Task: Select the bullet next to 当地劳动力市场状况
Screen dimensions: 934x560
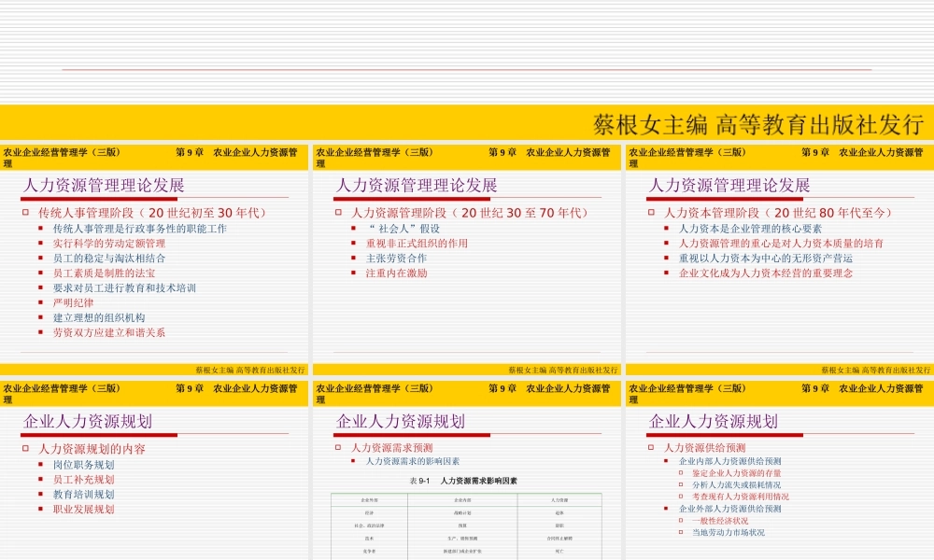Action: point(679,533)
